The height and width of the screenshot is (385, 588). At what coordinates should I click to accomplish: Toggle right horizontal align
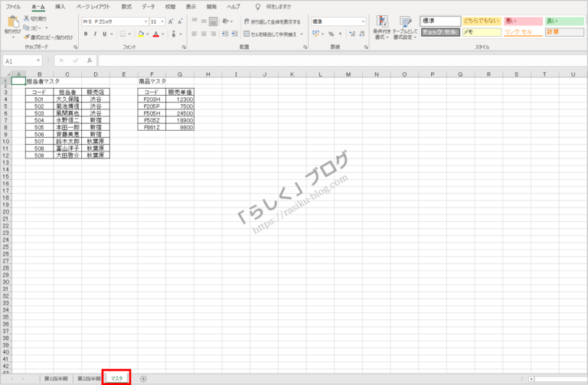(213, 34)
